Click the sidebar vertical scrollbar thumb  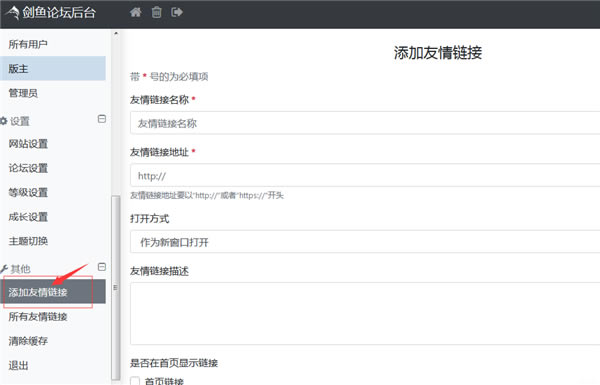click(x=116, y=287)
